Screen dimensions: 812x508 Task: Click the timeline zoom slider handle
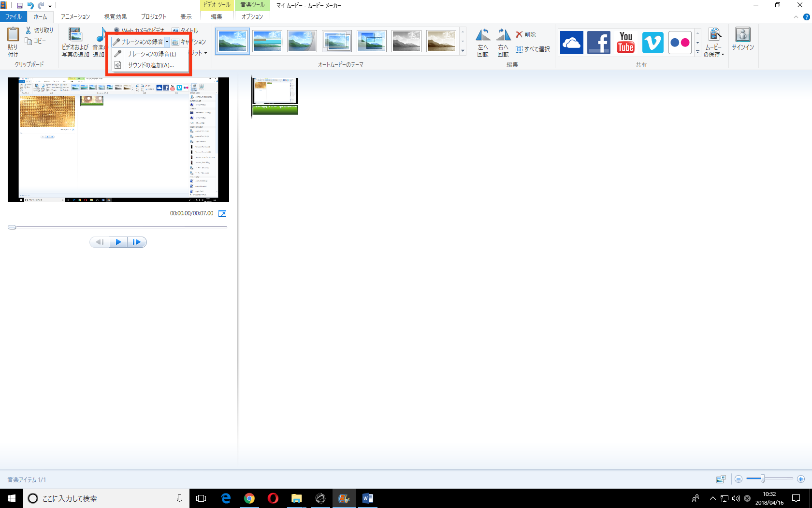(x=762, y=479)
